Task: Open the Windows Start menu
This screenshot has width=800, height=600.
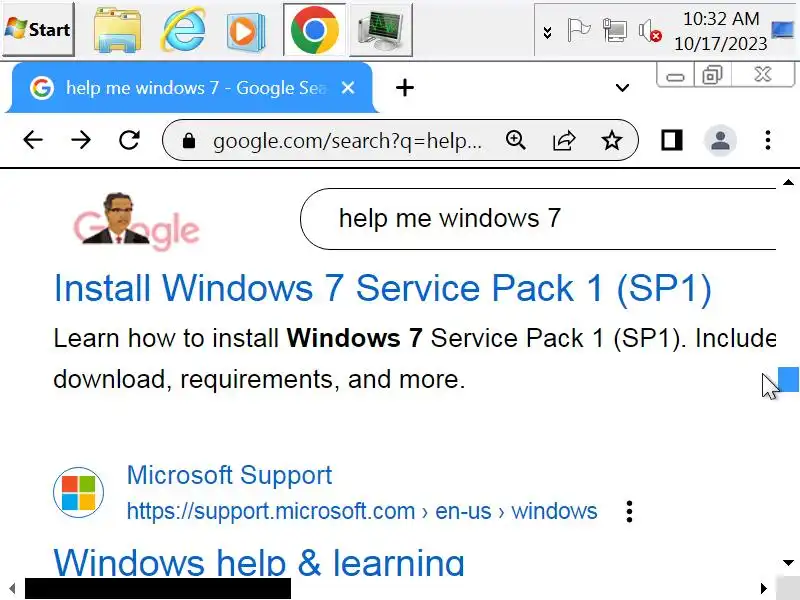Action: point(38,30)
